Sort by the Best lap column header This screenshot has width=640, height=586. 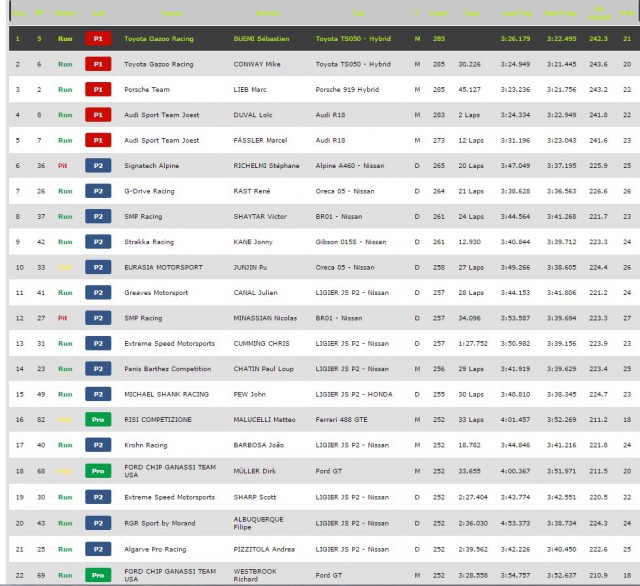pyautogui.click(x=561, y=13)
